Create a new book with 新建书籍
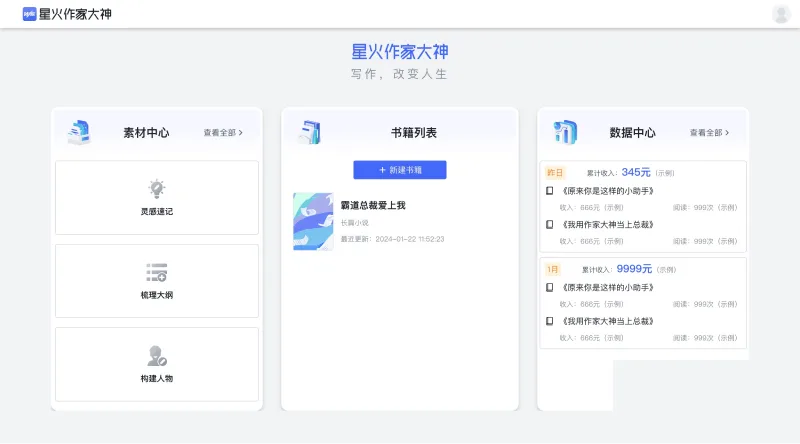The image size is (800, 444). tap(399, 170)
